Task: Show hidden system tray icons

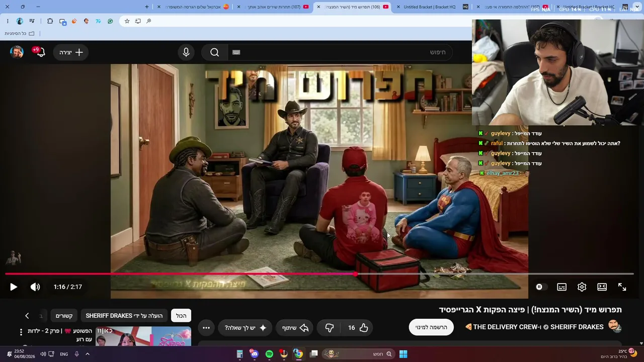Action: pos(88,354)
